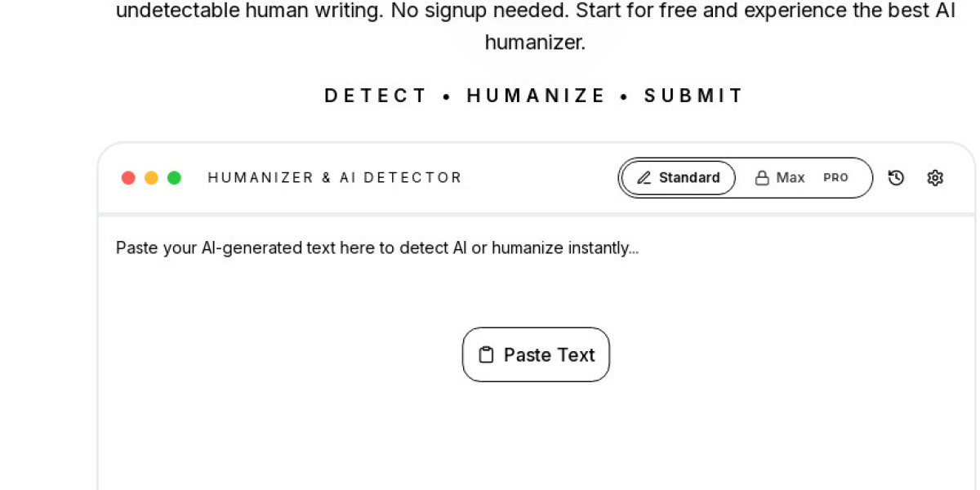Select the padlock icon for Pro mode
This screenshot has height=490, width=980.
761,177
